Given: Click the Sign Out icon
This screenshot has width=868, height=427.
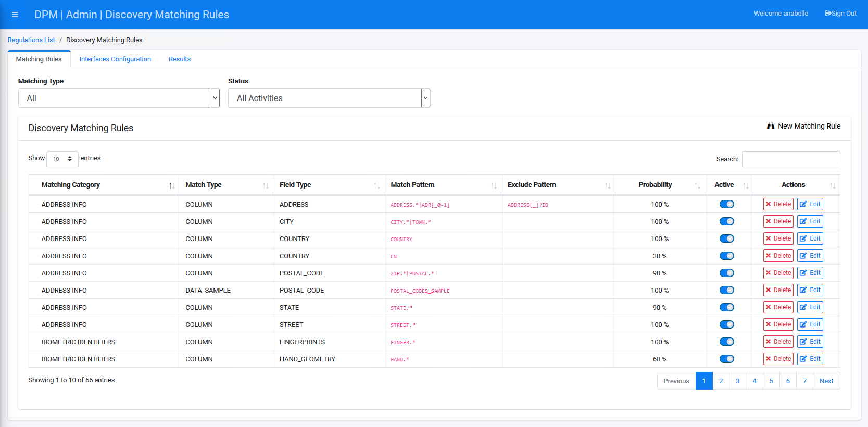Looking at the screenshot, I should tap(828, 14).
